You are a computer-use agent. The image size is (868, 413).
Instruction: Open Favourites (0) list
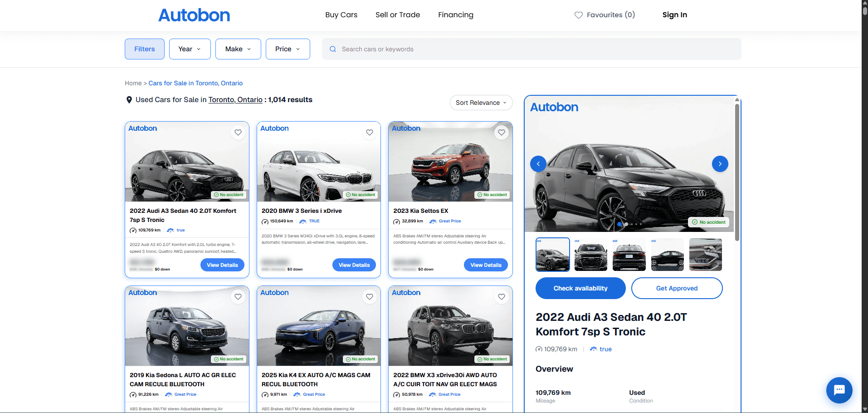[x=605, y=15]
